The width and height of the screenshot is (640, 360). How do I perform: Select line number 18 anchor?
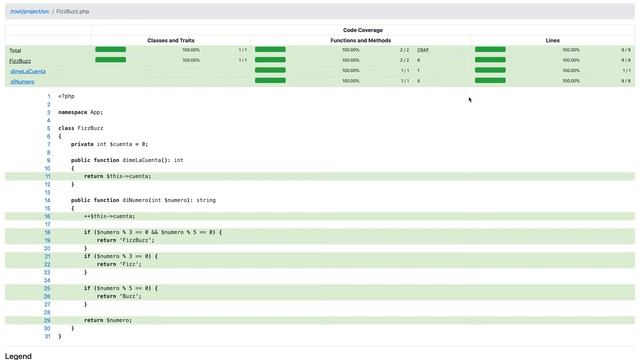pyautogui.click(x=48, y=232)
